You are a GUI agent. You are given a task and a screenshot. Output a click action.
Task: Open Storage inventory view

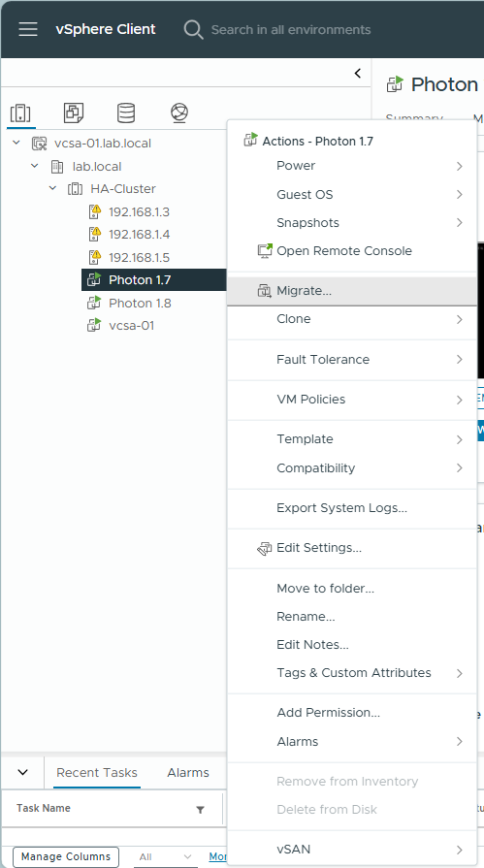[126, 113]
